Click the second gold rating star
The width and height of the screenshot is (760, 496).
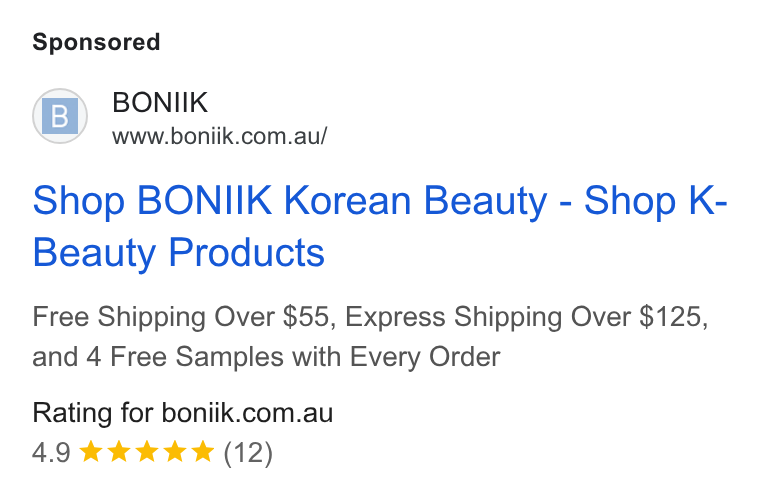pos(118,451)
